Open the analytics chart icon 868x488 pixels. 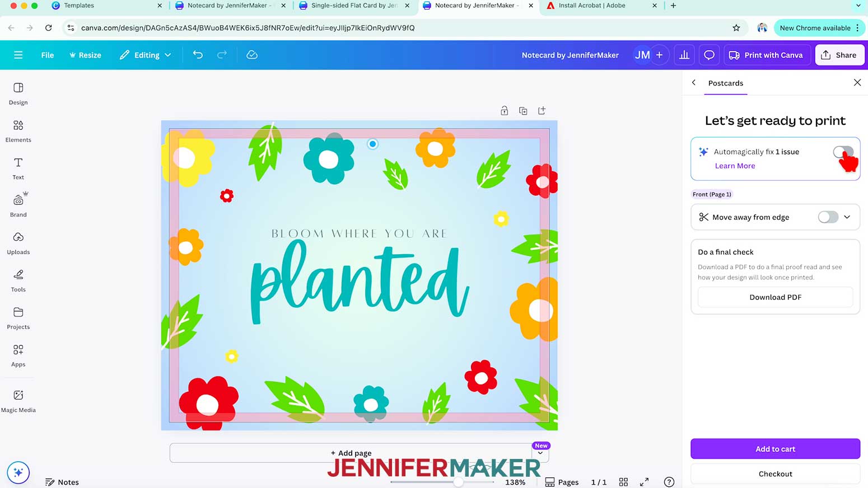684,55
